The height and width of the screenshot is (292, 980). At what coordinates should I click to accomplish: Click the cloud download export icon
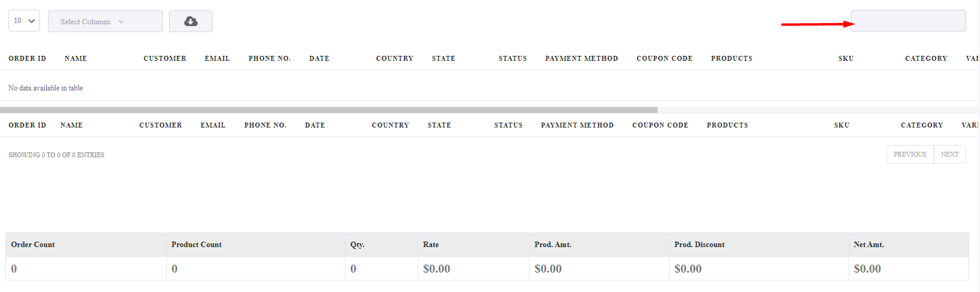(x=191, y=21)
